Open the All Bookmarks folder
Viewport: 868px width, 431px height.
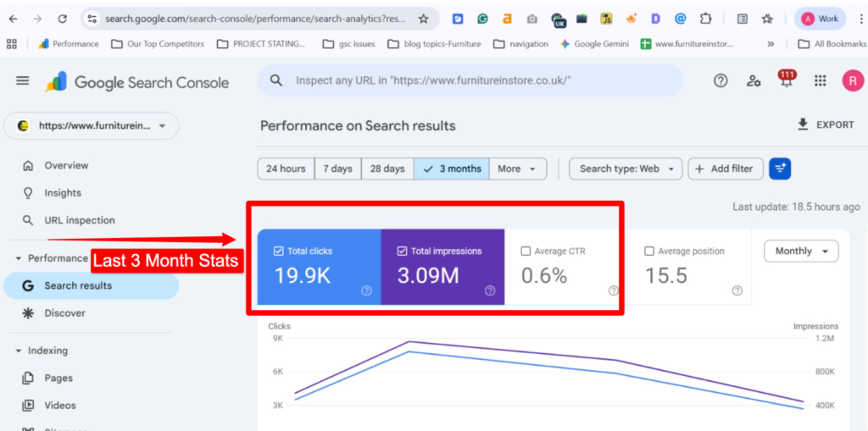(832, 44)
